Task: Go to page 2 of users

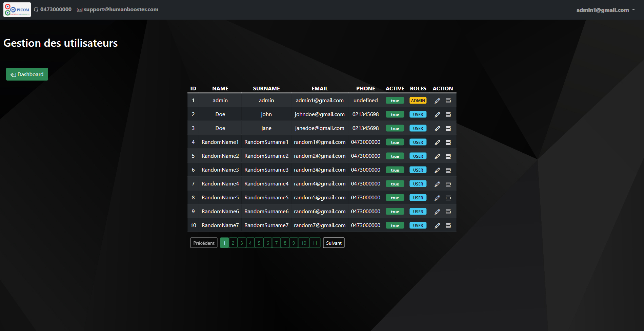Action: click(x=233, y=243)
